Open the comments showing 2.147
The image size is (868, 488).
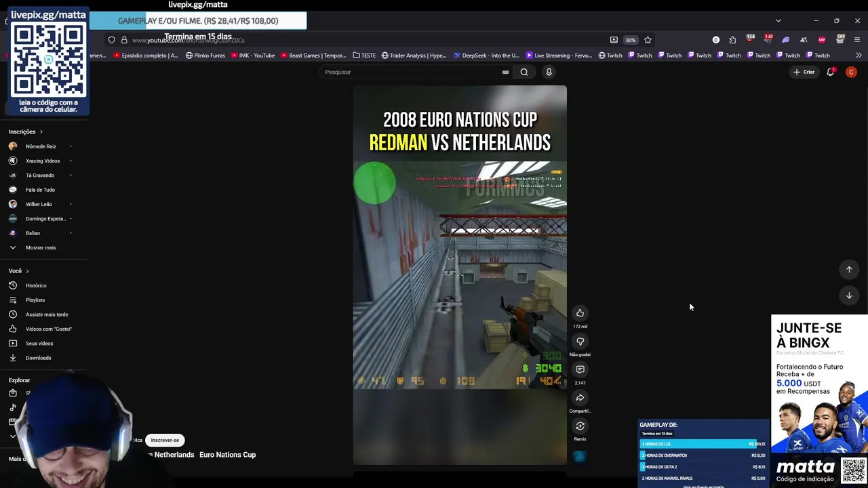(580, 369)
